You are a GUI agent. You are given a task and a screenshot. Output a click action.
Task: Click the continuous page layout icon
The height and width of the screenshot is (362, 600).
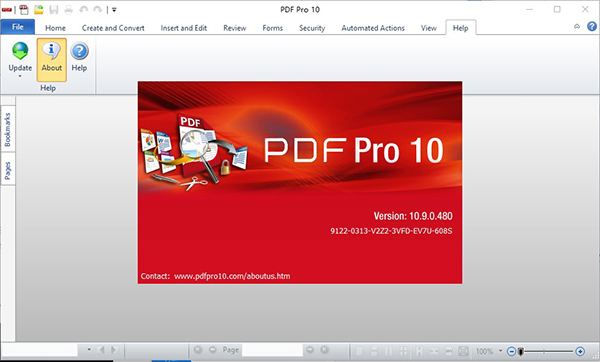[x=374, y=351]
